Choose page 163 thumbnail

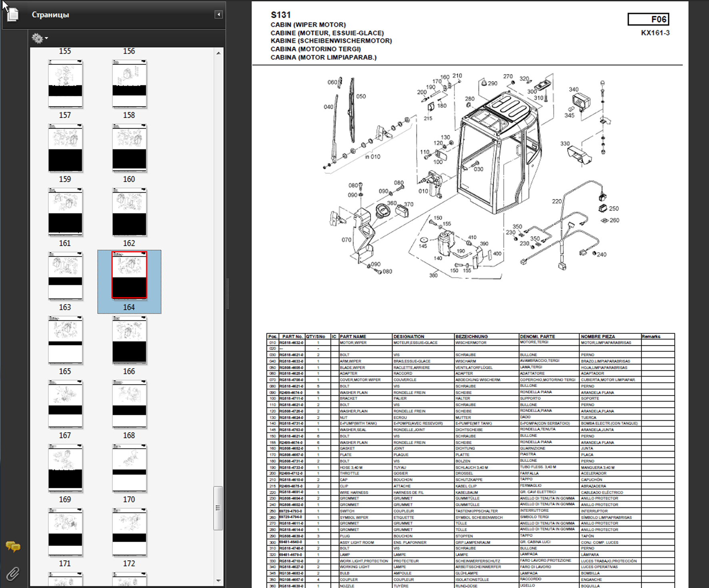click(x=65, y=276)
